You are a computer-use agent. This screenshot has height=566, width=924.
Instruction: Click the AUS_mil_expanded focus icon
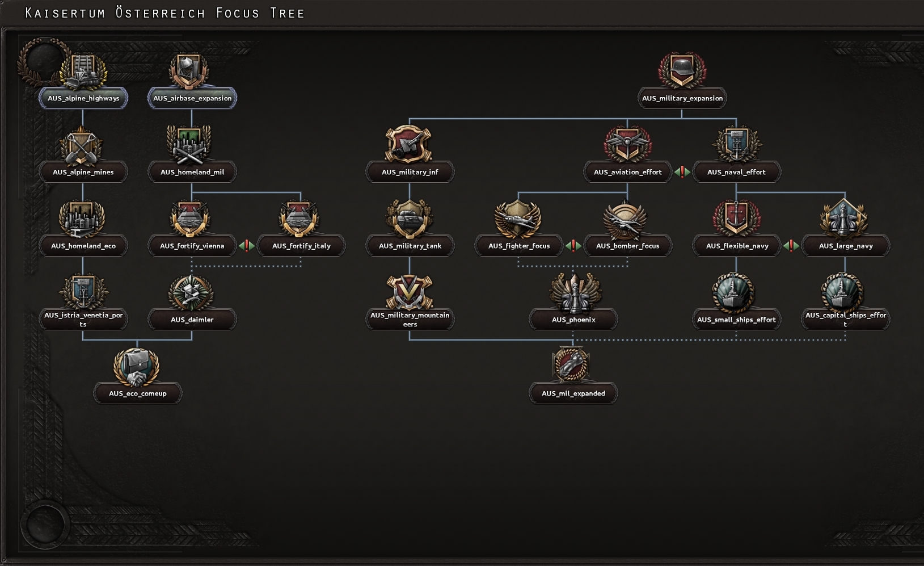pos(572,366)
